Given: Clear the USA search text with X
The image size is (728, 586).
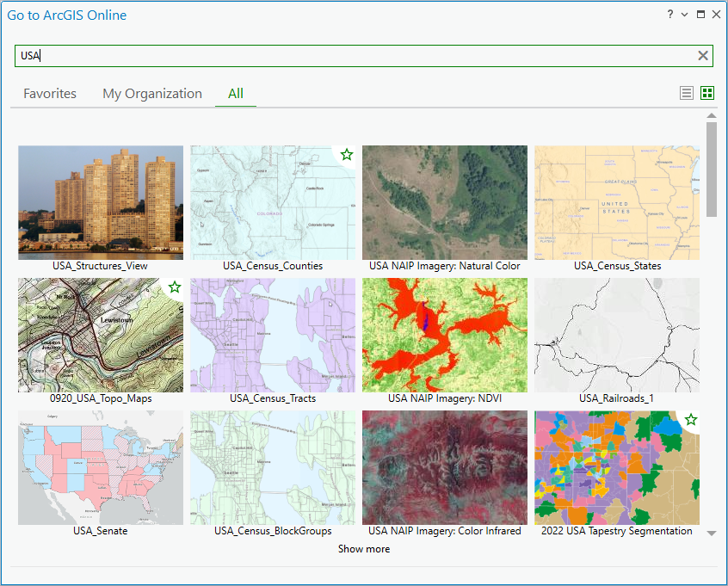Looking at the screenshot, I should pyautogui.click(x=702, y=56).
